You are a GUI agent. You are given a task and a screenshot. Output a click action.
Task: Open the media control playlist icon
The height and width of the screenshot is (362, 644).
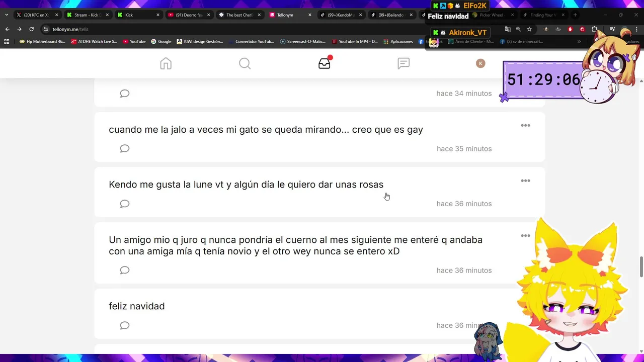(x=612, y=29)
